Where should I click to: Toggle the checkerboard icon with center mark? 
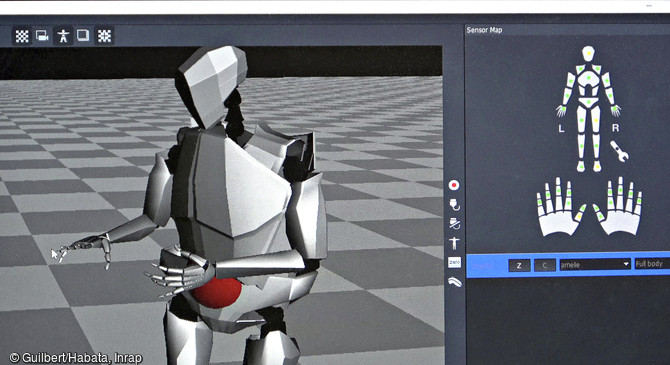104,36
